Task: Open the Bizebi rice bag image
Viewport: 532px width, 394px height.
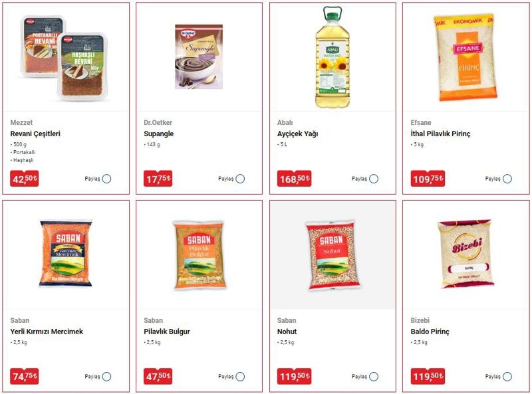Action: coord(465,254)
